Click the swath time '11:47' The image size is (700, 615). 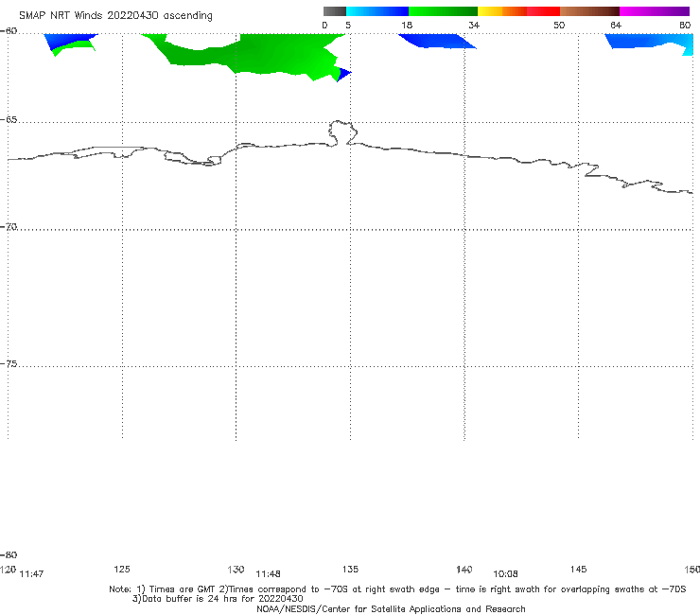pos(32,574)
